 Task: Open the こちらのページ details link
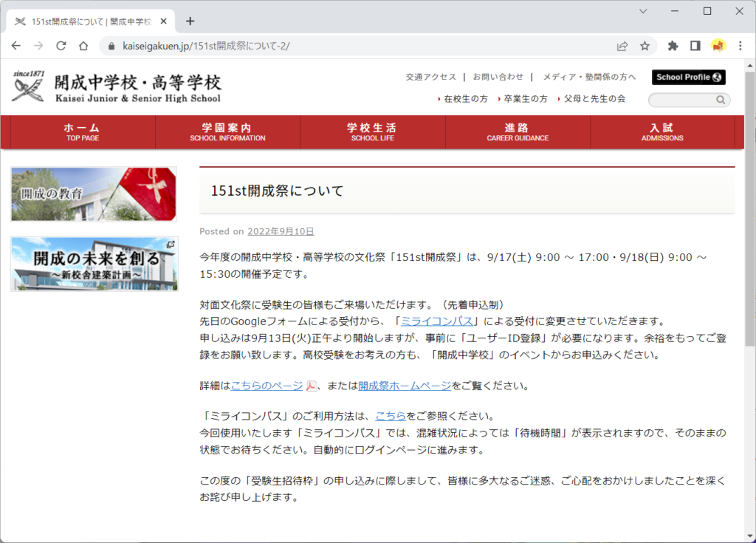[x=267, y=386]
